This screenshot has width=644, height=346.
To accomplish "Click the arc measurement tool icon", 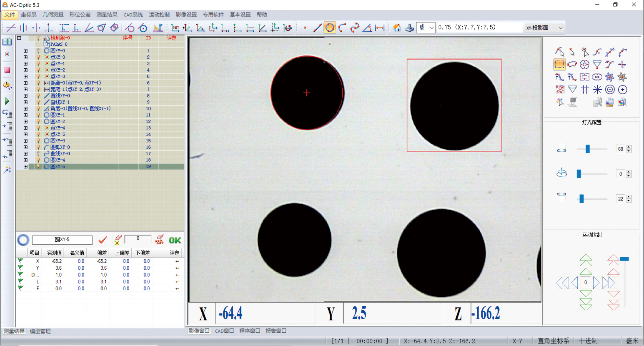I will pos(342,28).
